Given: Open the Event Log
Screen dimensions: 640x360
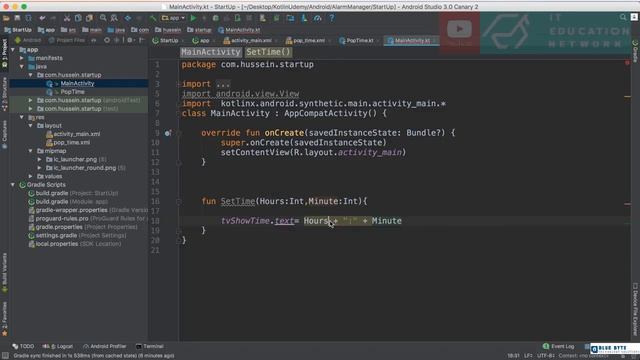Looking at the screenshot, I should coord(558,346).
